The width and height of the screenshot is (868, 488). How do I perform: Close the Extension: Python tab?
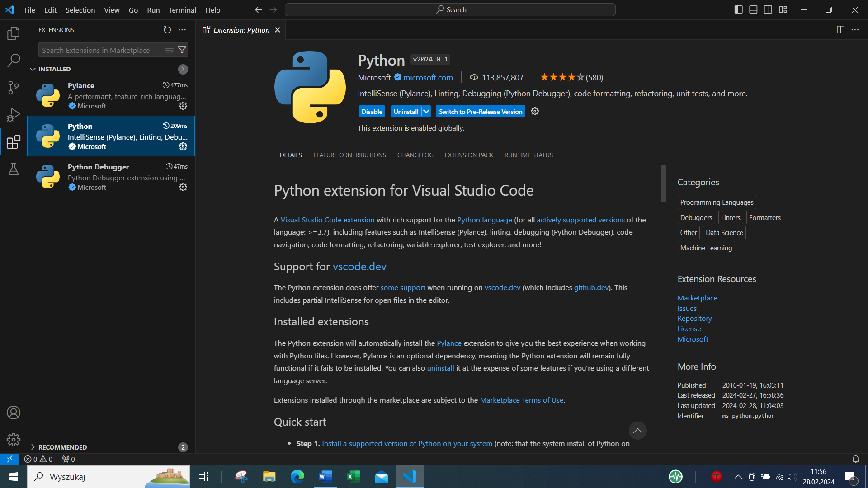[x=278, y=30]
